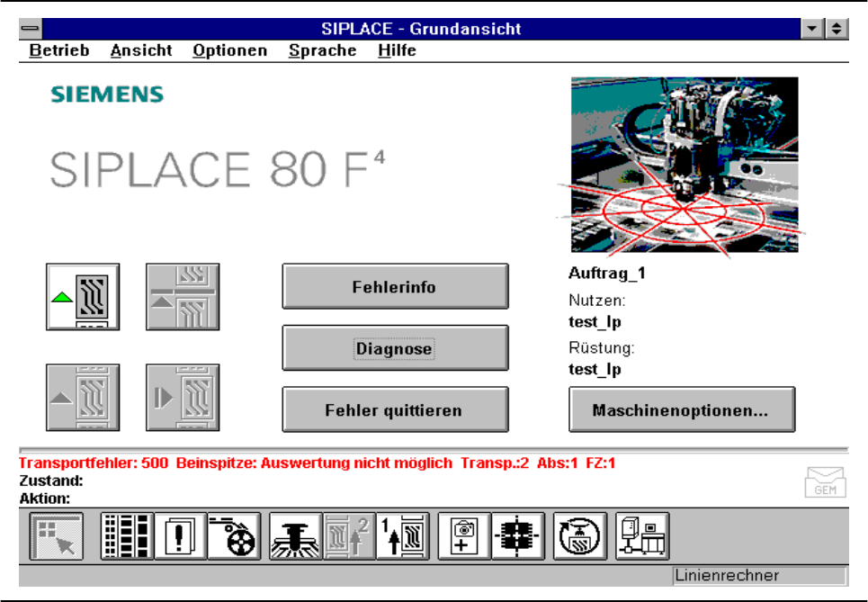This screenshot has width=868, height=602.
Task: Click the test_lp value under Nutzen
Action: 595,322
